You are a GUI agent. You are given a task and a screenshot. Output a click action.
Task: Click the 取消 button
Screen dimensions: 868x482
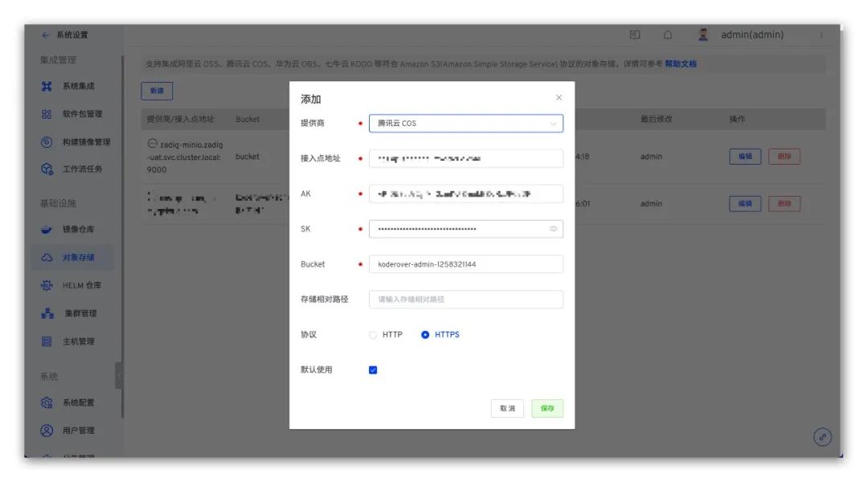pos(507,408)
